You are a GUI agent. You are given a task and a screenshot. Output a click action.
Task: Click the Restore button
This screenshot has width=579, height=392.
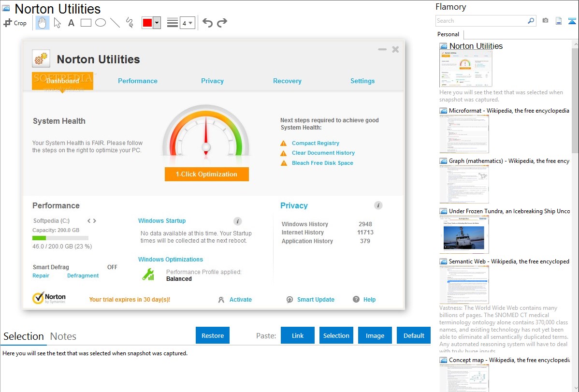213,335
